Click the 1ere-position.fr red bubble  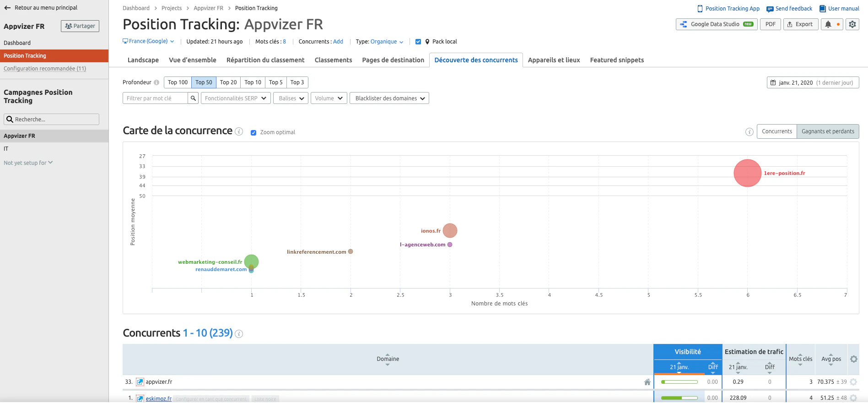pos(747,173)
